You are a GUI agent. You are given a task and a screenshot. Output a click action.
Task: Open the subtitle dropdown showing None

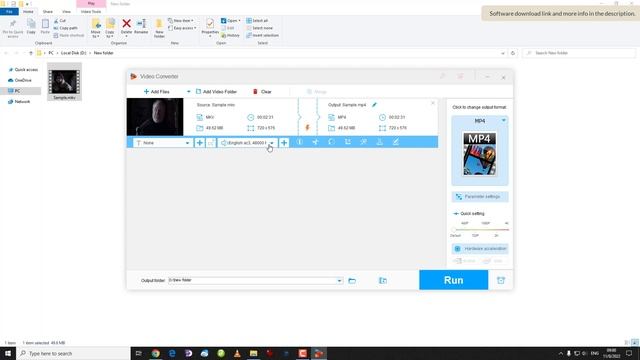(x=163, y=143)
